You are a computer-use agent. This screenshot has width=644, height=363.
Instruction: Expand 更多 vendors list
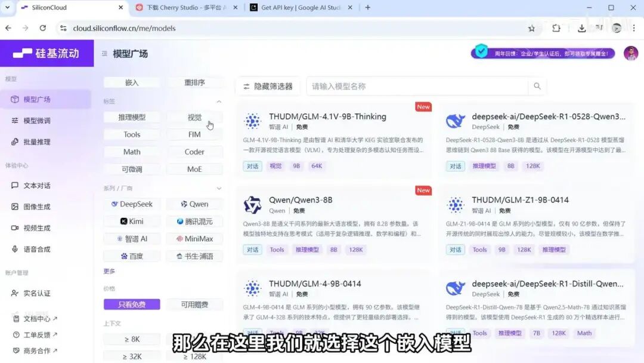click(109, 271)
